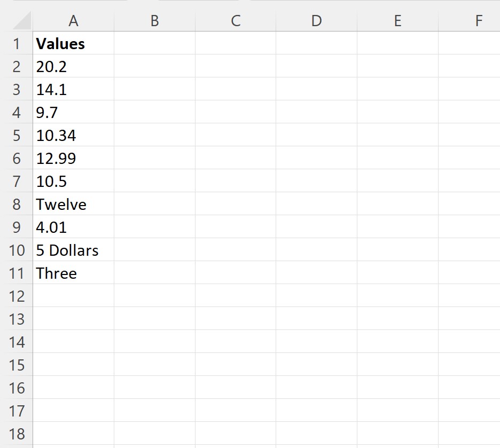Image resolution: width=500 pixels, height=448 pixels.
Task: Select row 16 header
Action: pos(17,387)
